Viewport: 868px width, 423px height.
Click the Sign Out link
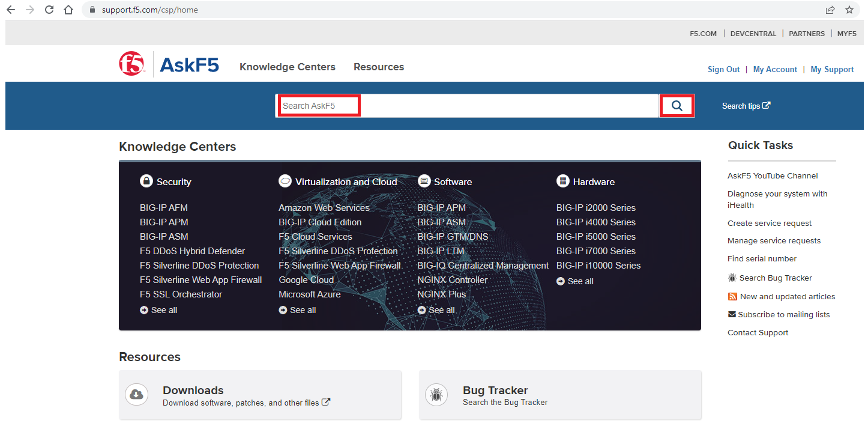click(x=723, y=69)
